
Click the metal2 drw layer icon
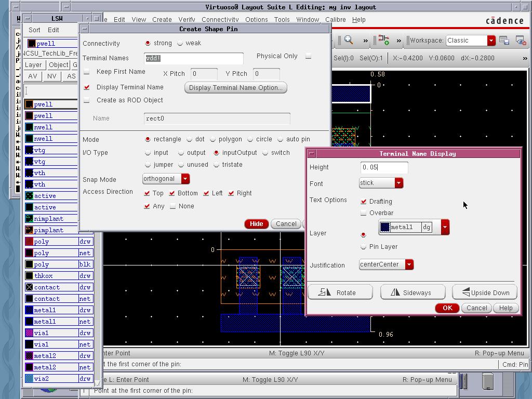pos(29,355)
